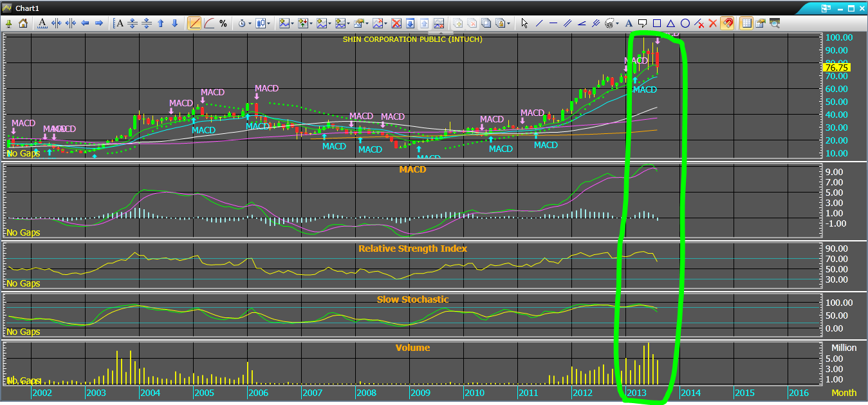Click the red X delete drawings icon
Image resolution: width=868 pixels, height=405 pixels.
[x=713, y=23]
